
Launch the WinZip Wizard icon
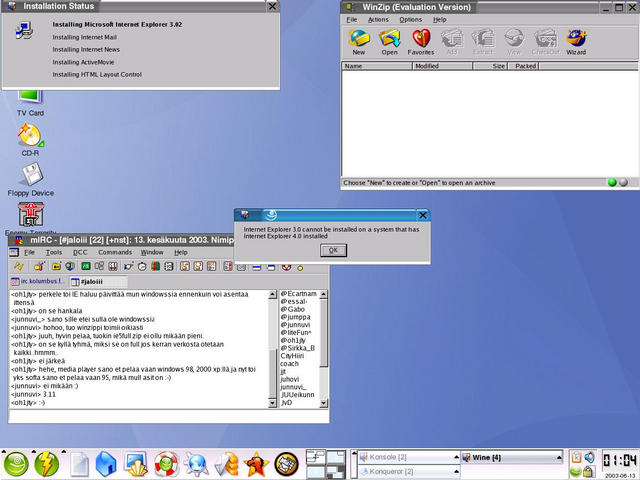click(x=576, y=38)
